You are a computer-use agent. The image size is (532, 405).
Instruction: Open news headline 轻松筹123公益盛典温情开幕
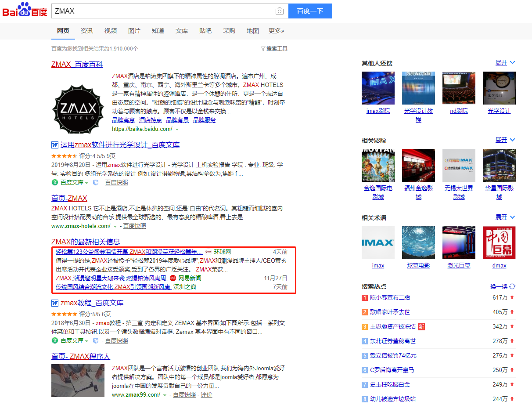129,252
